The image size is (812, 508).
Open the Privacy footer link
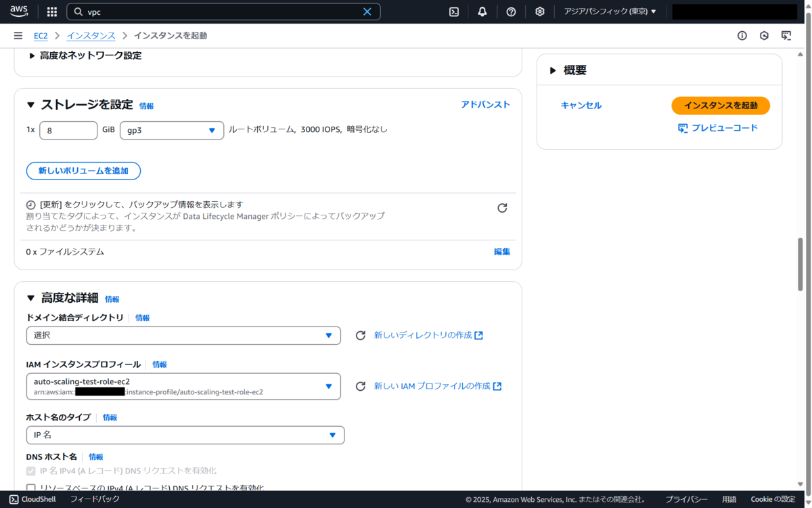pyautogui.click(x=686, y=499)
